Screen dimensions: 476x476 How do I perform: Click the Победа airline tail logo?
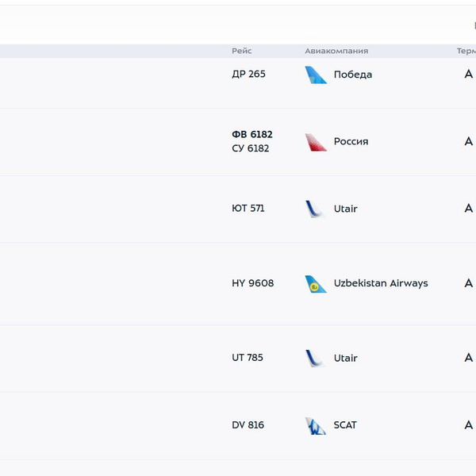coord(316,75)
